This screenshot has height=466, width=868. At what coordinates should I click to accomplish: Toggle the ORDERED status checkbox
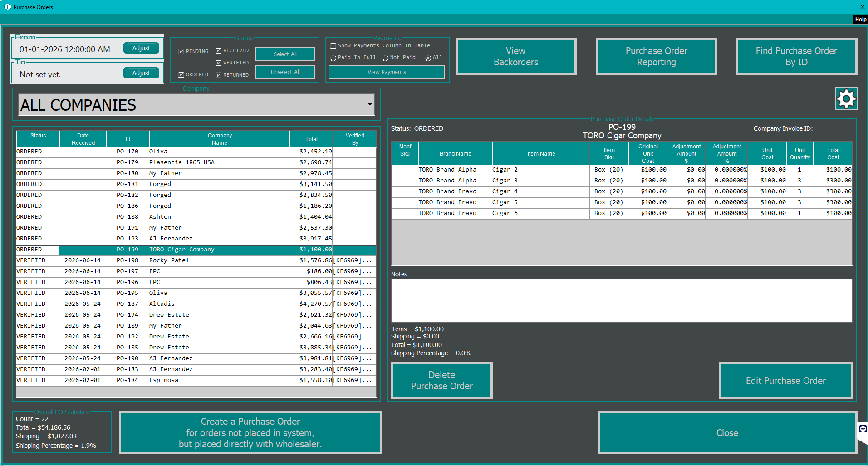(x=181, y=75)
